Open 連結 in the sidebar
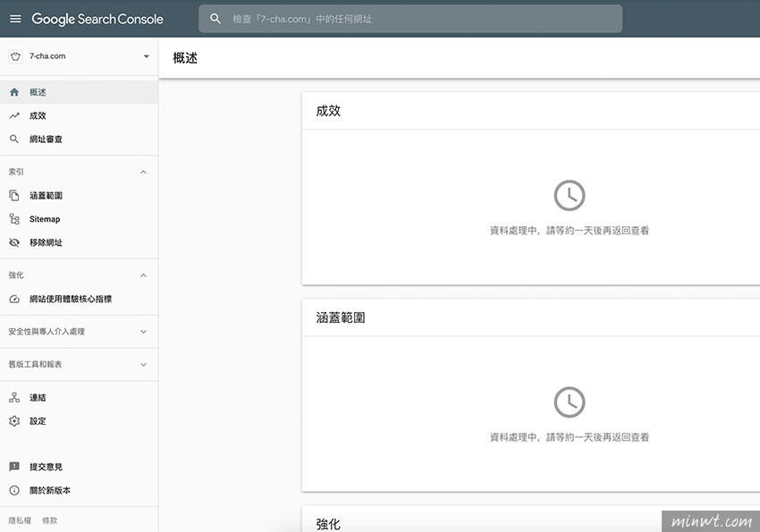Screen dimensions: 760x532 (x=79, y=397)
